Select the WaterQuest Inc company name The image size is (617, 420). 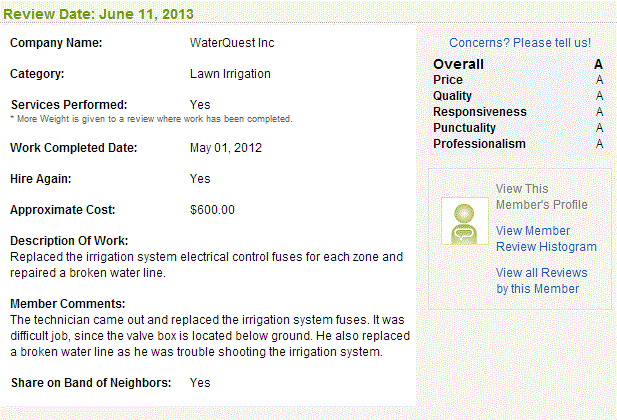tap(232, 43)
